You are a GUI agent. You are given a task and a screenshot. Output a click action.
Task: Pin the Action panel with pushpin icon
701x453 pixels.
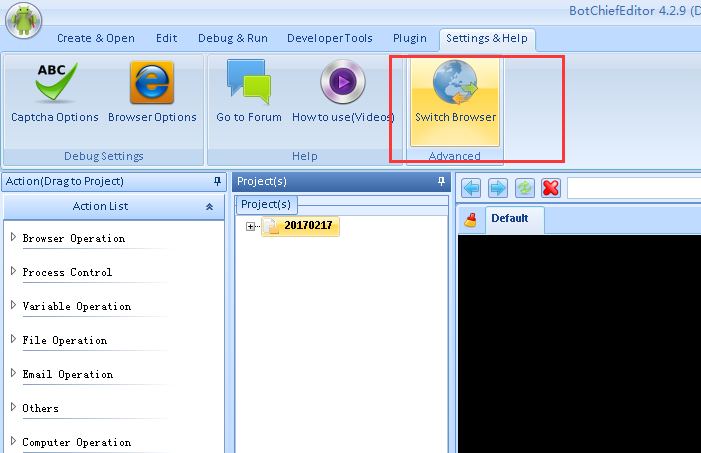pyautogui.click(x=217, y=182)
